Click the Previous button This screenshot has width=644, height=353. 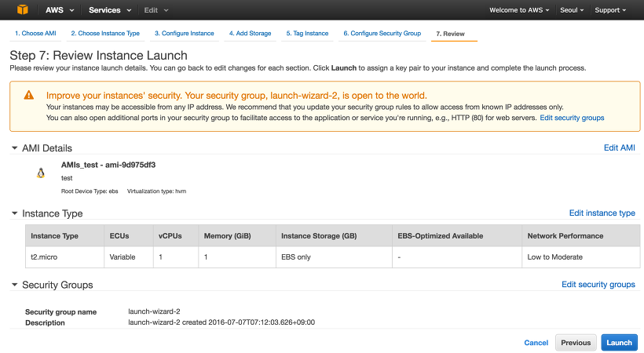click(576, 343)
